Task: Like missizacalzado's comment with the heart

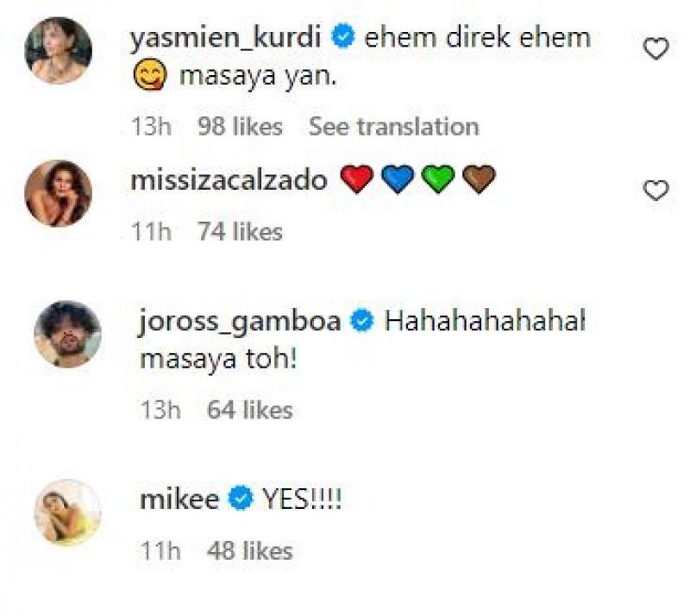Action: (x=656, y=190)
